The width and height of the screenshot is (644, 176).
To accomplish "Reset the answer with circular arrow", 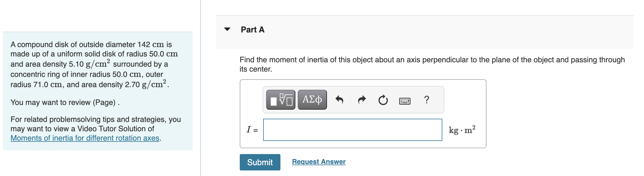I will 383,100.
